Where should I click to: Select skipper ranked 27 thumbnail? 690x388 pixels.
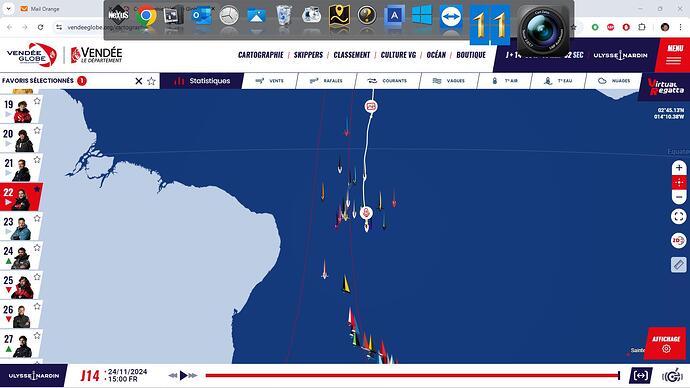pos(22,346)
